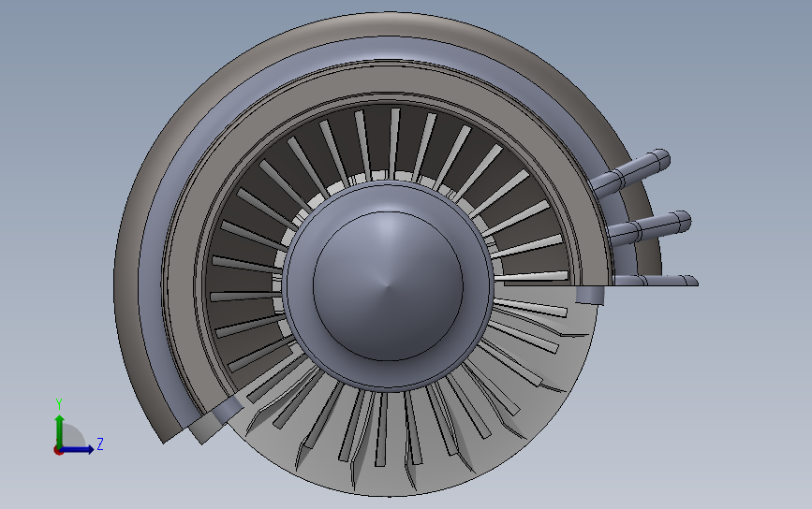
Task: Click the blue Z axis arrow of triad
Action: [x=78, y=449]
